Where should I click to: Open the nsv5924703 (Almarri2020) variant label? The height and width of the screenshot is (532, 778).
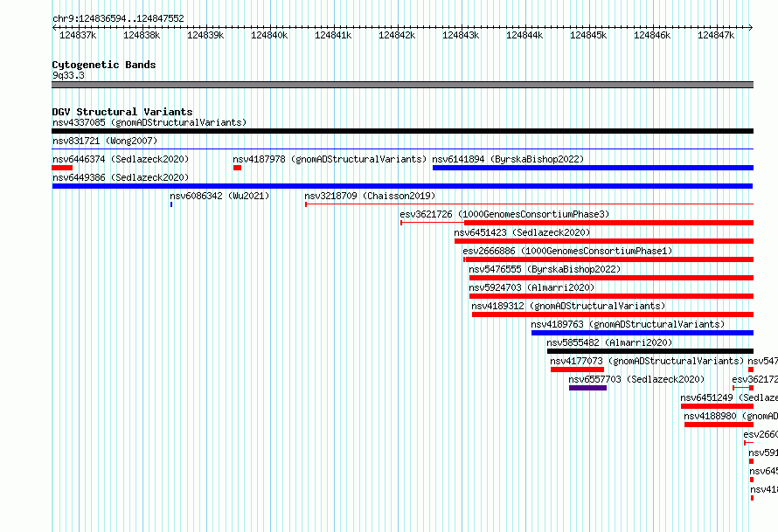(x=531, y=287)
